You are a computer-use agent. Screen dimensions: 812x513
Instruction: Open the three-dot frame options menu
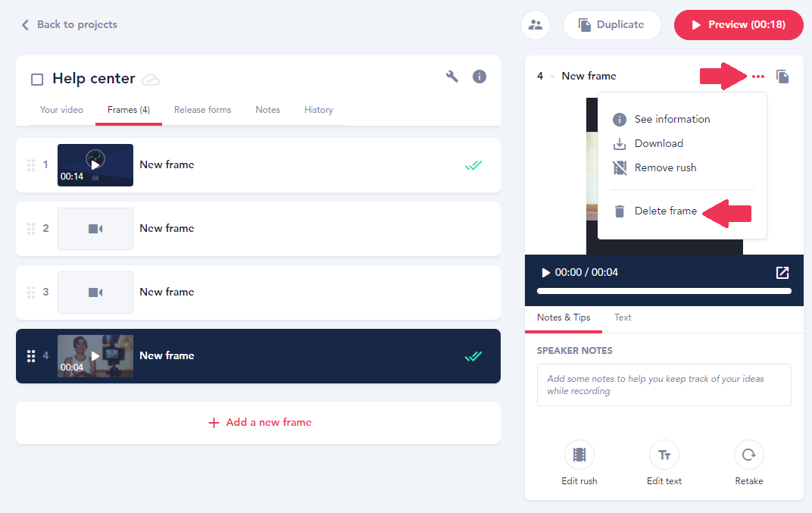coord(758,77)
